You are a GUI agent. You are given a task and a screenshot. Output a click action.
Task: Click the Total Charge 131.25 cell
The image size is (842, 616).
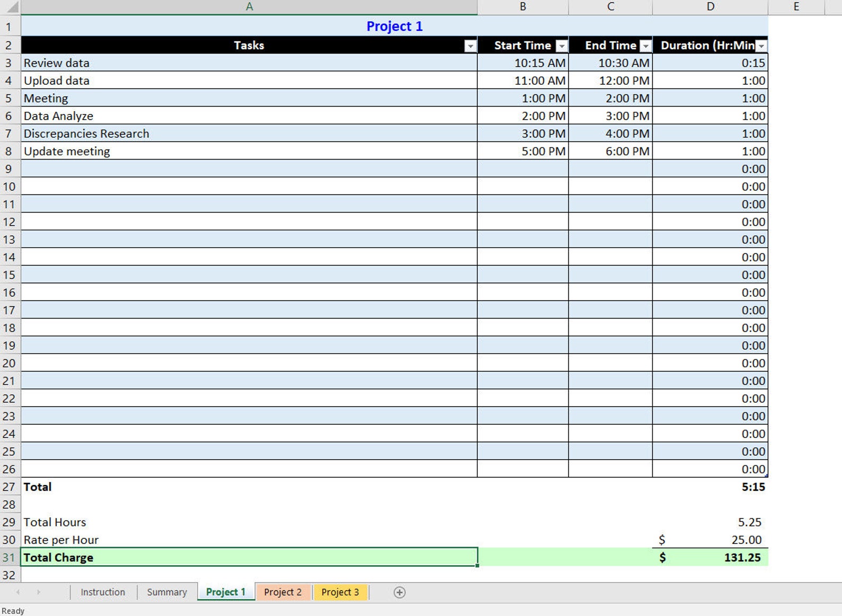[711, 557]
